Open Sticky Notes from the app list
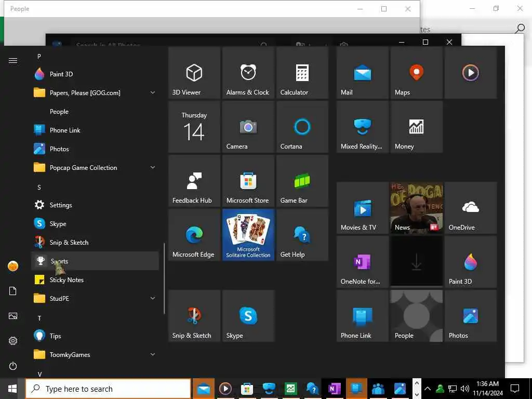 [95, 280]
